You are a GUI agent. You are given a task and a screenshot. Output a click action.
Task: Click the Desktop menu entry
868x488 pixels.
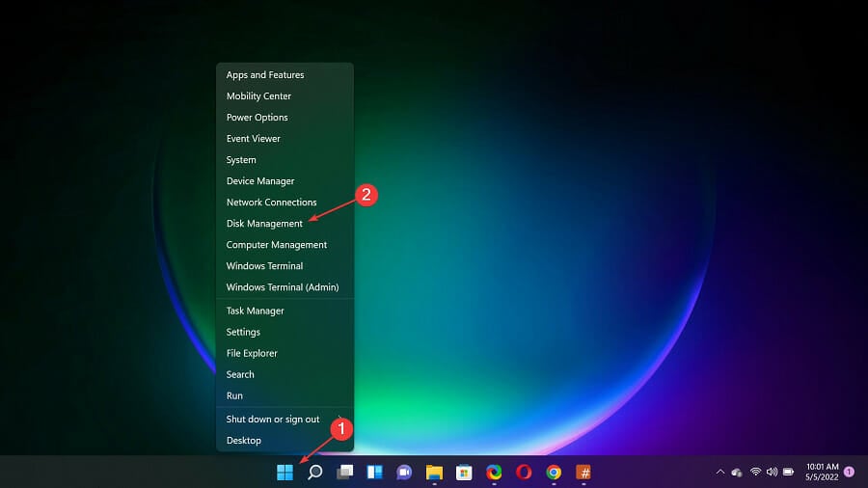[285, 441]
